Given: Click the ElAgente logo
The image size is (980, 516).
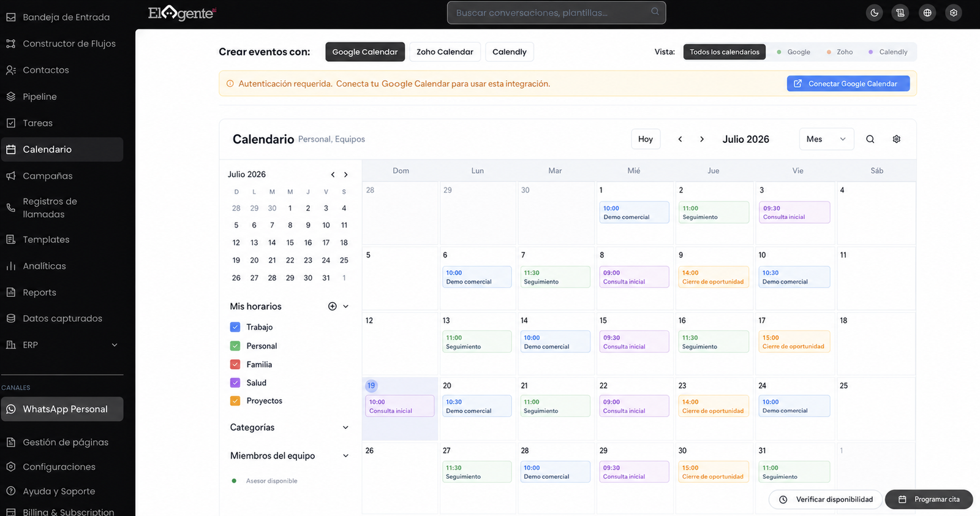Looking at the screenshot, I should pyautogui.click(x=182, y=12).
